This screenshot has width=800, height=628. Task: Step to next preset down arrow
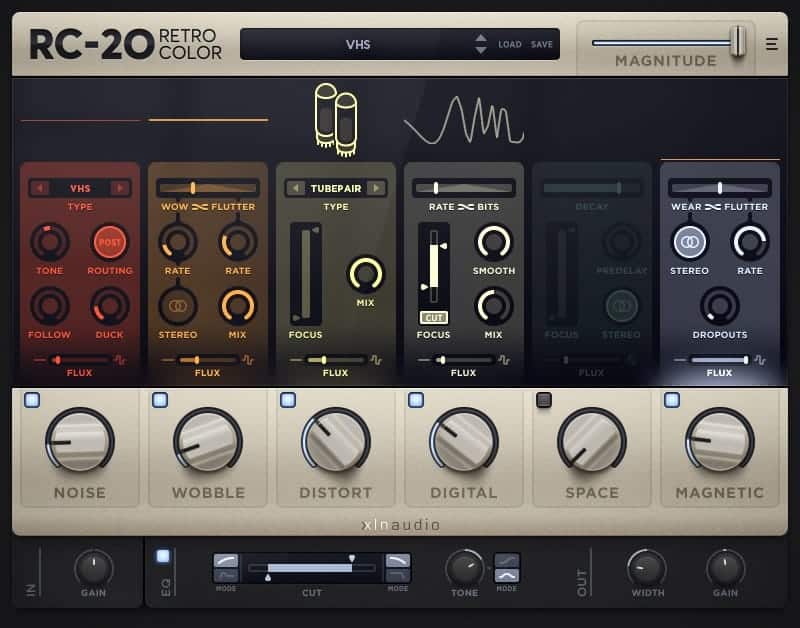pos(481,50)
